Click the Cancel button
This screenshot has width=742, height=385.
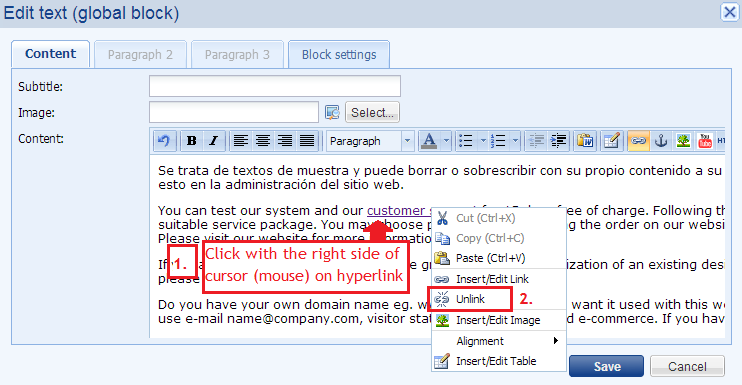[687, 367]
